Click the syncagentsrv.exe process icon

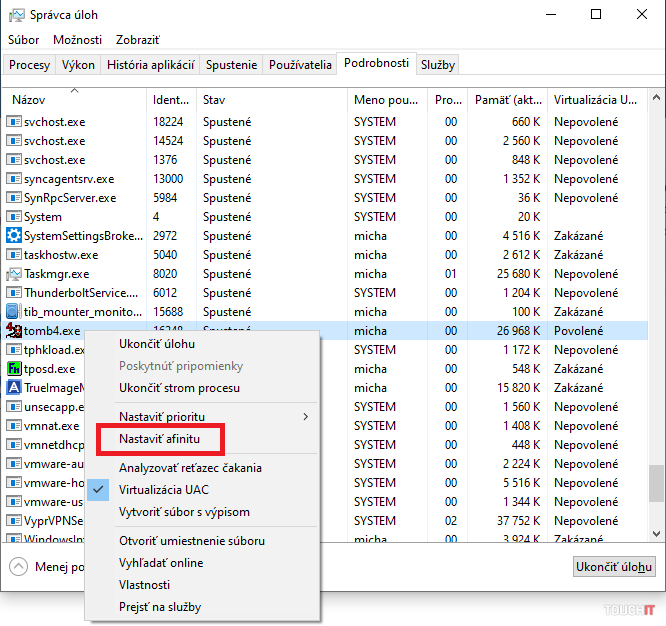[x=14, y=179]
